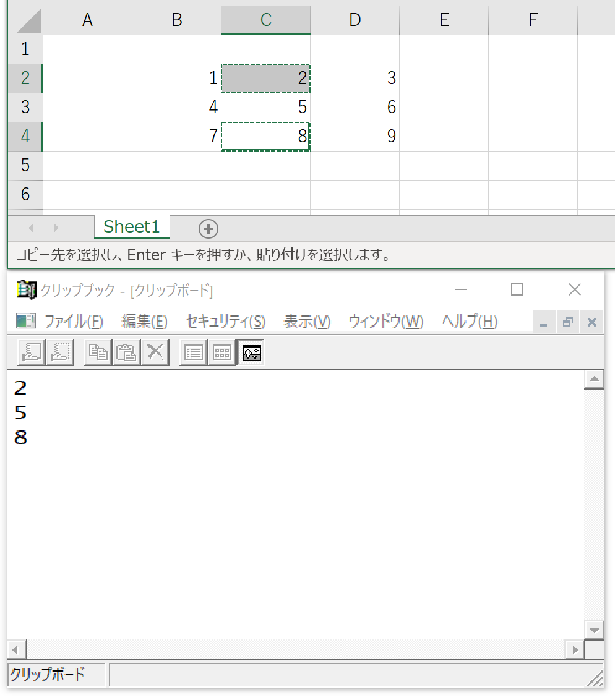Click the Copy icon in ClipBook toolbar
Viewport: 615px width, 700px height.
click(x=98, y=352)
